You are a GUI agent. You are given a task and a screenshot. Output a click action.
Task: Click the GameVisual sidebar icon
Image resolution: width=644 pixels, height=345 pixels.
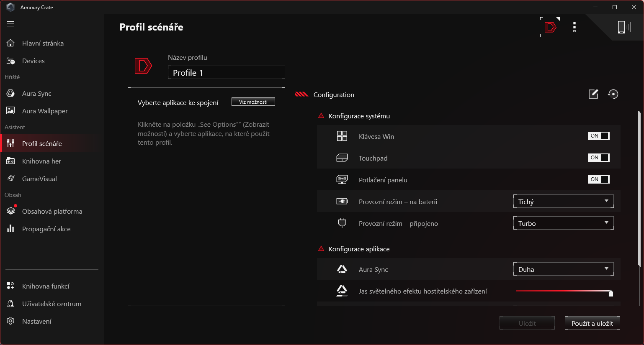point(11,179)
